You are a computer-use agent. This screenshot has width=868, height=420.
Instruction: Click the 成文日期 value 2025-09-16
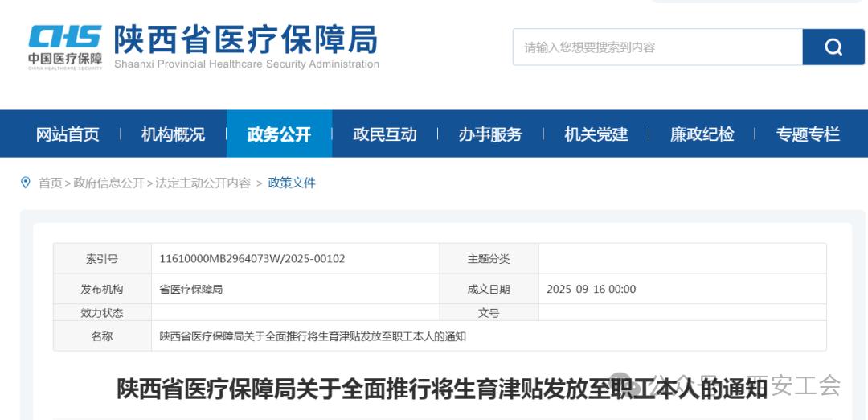591,290
